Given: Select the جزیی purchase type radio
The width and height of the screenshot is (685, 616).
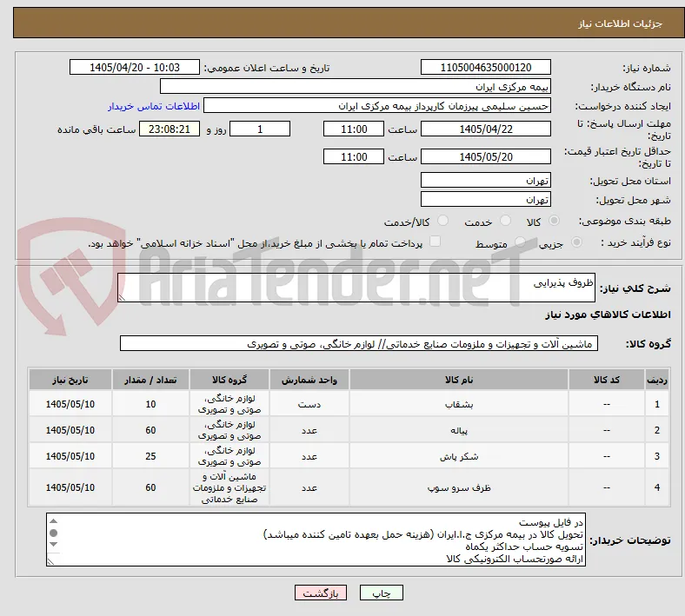Looking at the screenshot, I should point(576,242).
